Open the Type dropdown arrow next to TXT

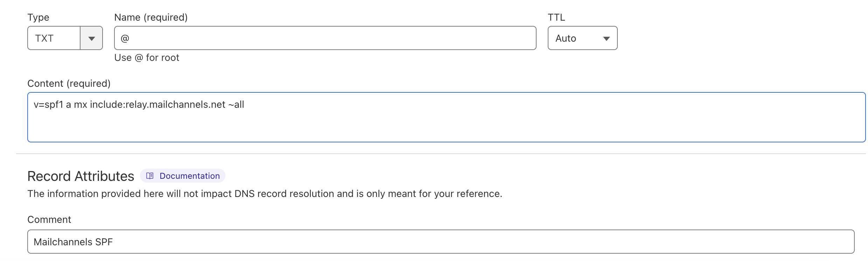coord(91,38)
